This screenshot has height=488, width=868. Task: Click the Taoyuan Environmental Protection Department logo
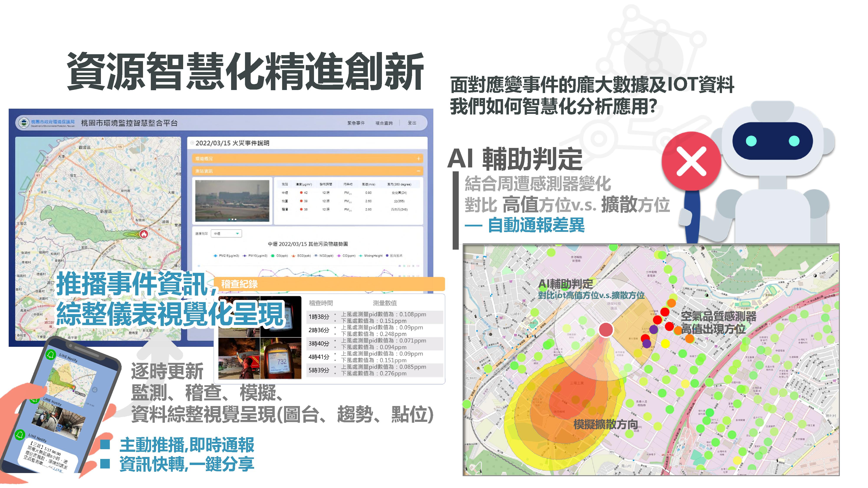point(24,123)
